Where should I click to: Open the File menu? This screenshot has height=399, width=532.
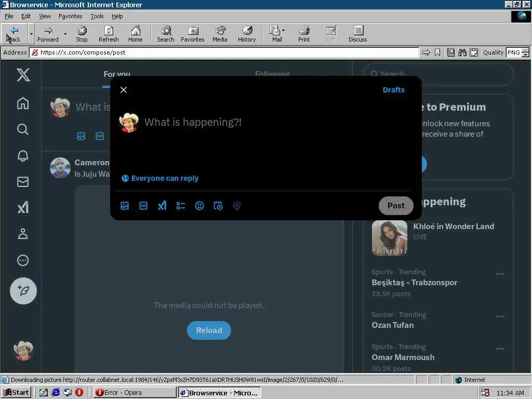pyautogui.click(x=9, y=16)
